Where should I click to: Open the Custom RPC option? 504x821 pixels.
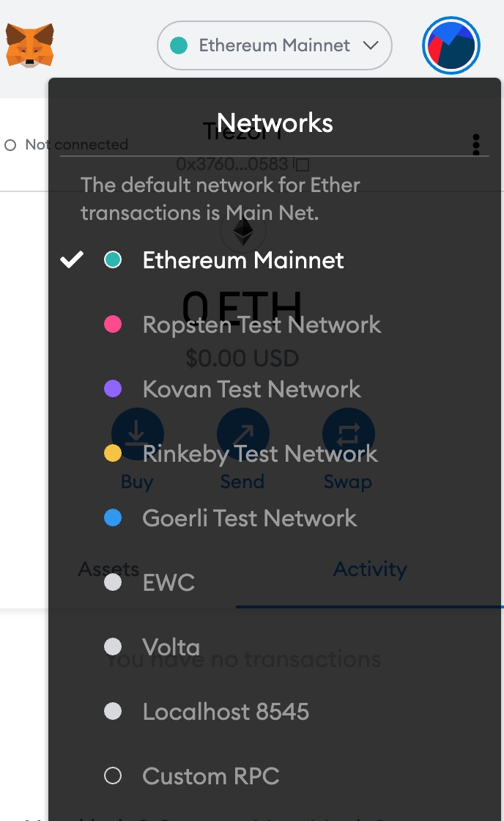pyautogui.click(x=211, y=776)
